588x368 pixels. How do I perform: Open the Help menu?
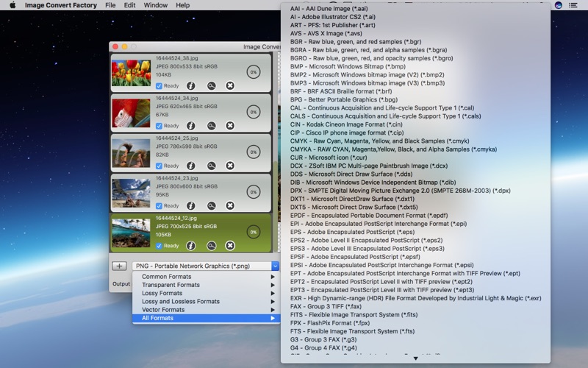pyautogui.click(x=182, y=5)
